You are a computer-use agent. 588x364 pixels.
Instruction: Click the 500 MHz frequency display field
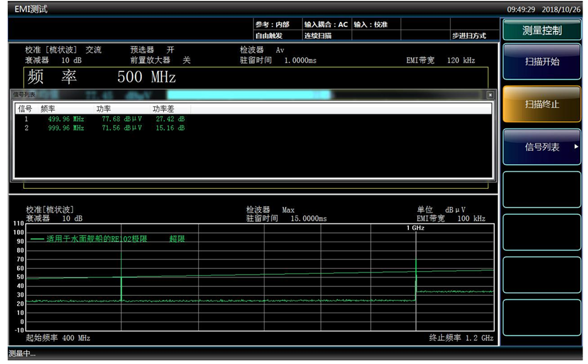click(146, 77)
